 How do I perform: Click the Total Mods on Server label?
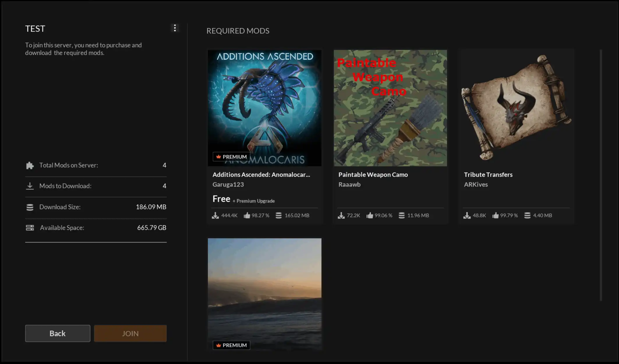click(x=69, y=165)
